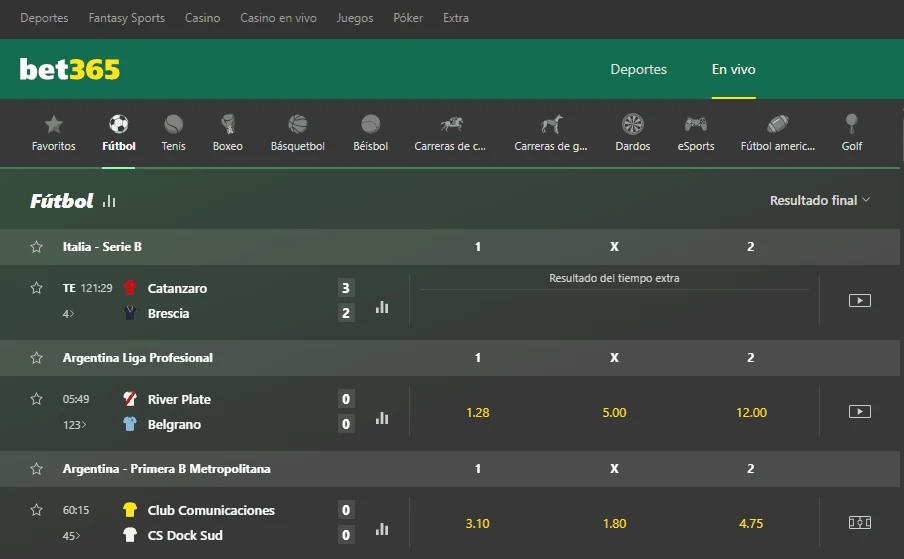Image resolution: width=904 pixels, height=559 pixels.
Task: Watch live stream of Catanzaro vs Brescia
Action: click(x=860, y=300)
